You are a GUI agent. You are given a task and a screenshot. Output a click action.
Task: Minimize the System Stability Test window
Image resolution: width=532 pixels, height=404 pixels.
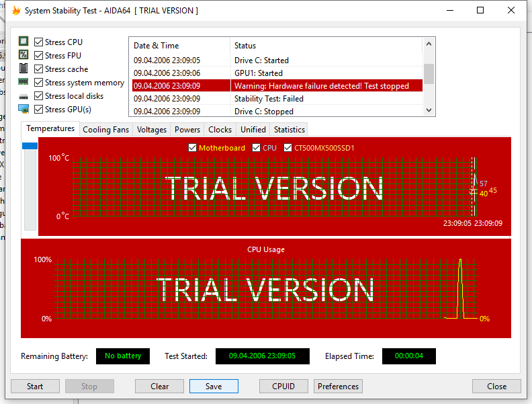450,10
